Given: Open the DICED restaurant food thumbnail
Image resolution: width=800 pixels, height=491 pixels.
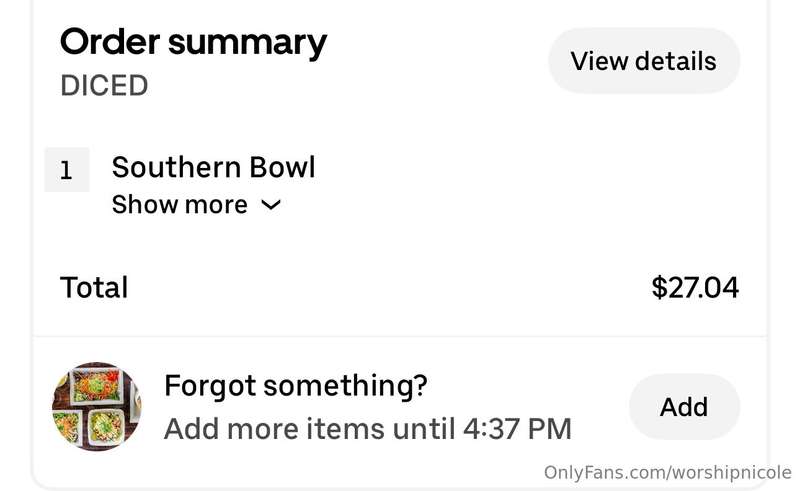Looking at the screenshot, I should pos(97,407).
